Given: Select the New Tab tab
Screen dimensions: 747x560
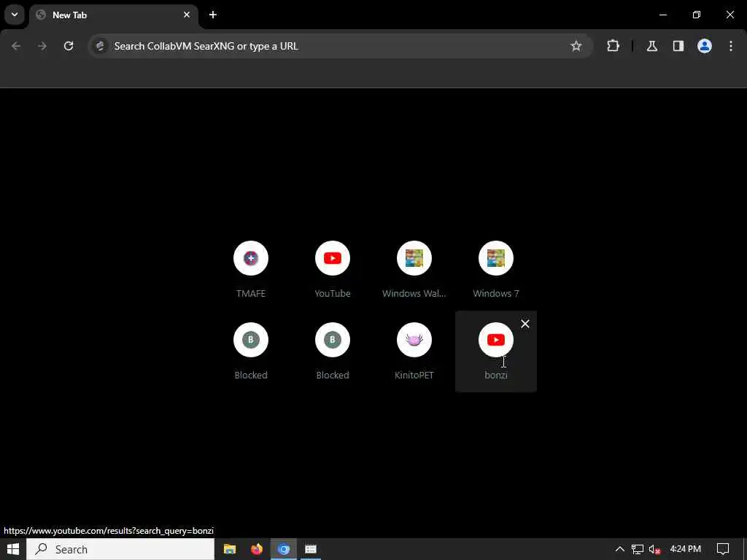Looking at the screenshot, I should click(x=113, y=15).
